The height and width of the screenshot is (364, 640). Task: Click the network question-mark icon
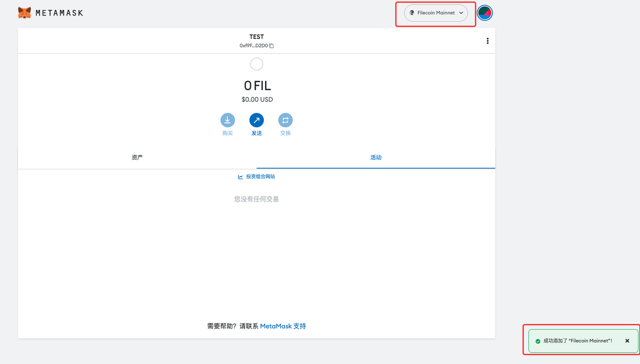point(412,13)
